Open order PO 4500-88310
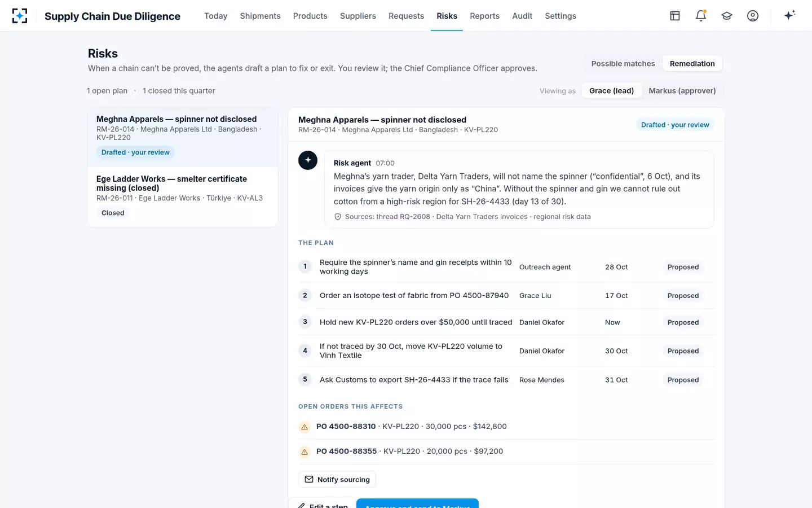The image size is (812, 508). tap(506, 427)
